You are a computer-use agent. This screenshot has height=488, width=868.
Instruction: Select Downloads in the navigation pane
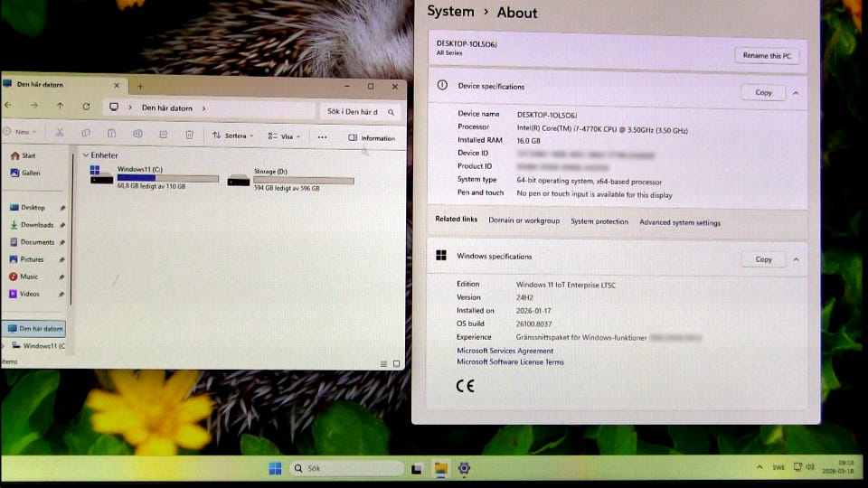37,225
